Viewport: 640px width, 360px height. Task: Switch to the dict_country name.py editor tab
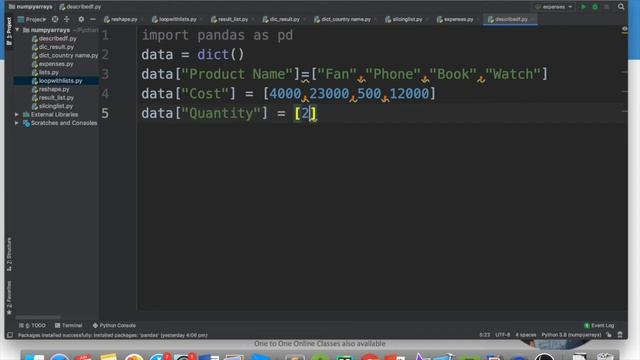click(345, 19)
